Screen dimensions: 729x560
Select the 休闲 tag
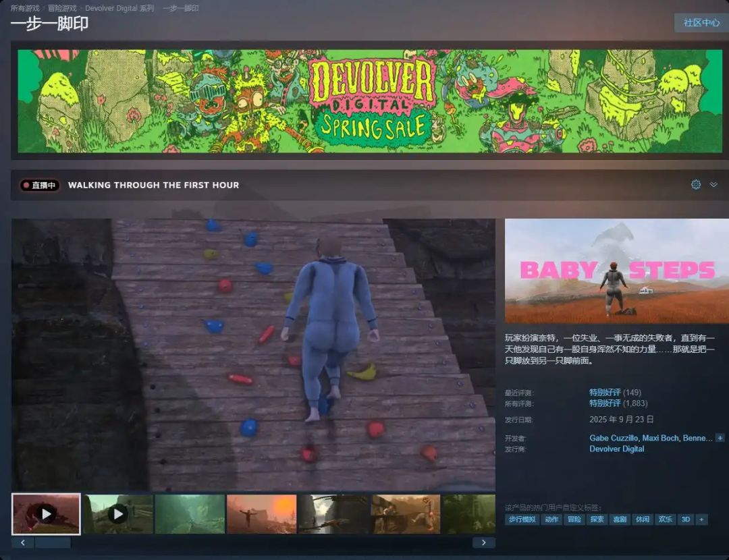pos(643,519)
